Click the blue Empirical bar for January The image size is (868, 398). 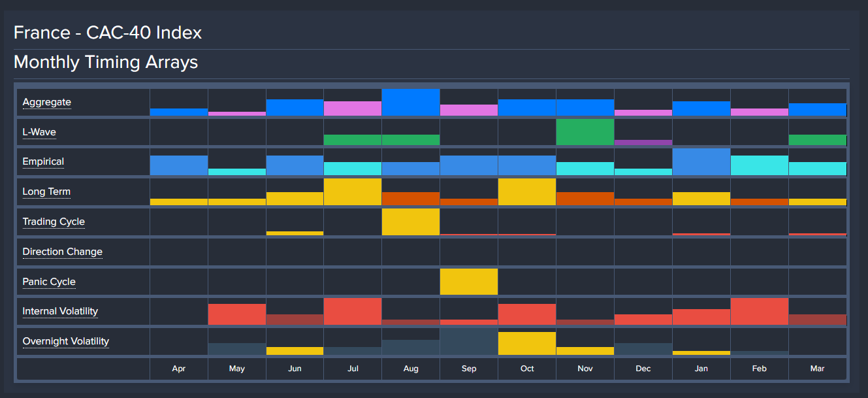pyautogui.click(x=701, y=162)
